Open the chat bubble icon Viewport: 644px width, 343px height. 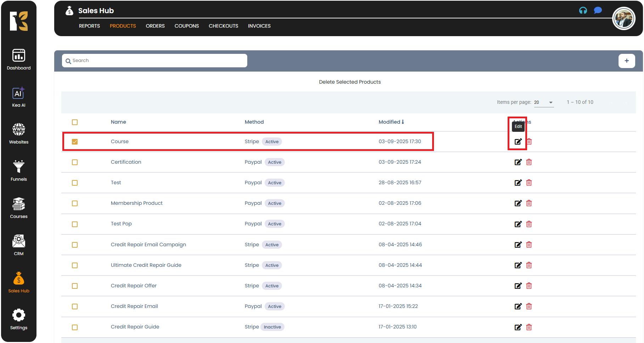598,11
